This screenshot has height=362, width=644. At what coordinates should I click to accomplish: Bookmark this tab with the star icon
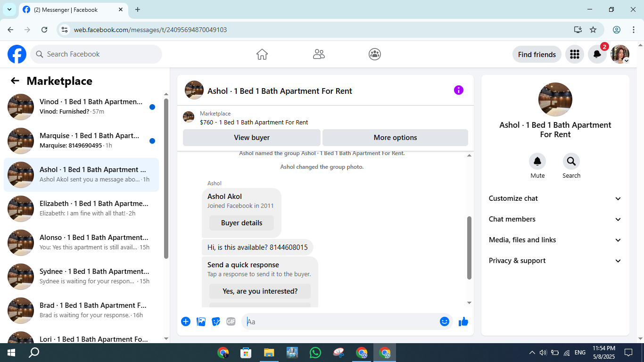[x=593, y=30]
